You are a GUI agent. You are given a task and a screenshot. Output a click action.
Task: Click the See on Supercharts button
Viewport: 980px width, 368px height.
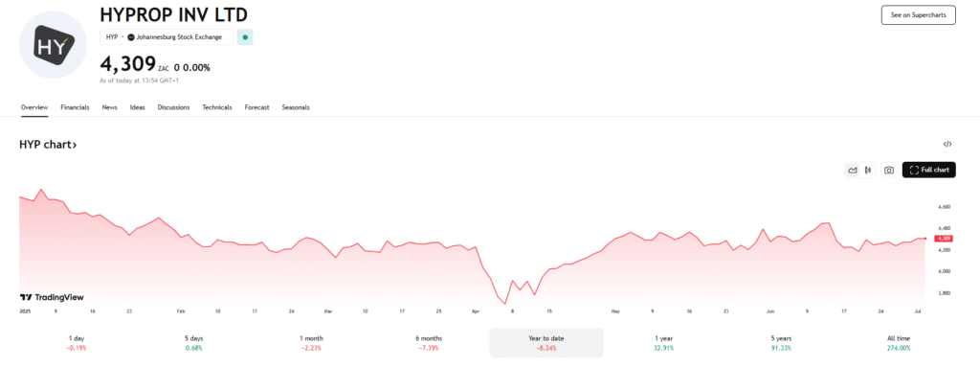[x=918, y=15]
